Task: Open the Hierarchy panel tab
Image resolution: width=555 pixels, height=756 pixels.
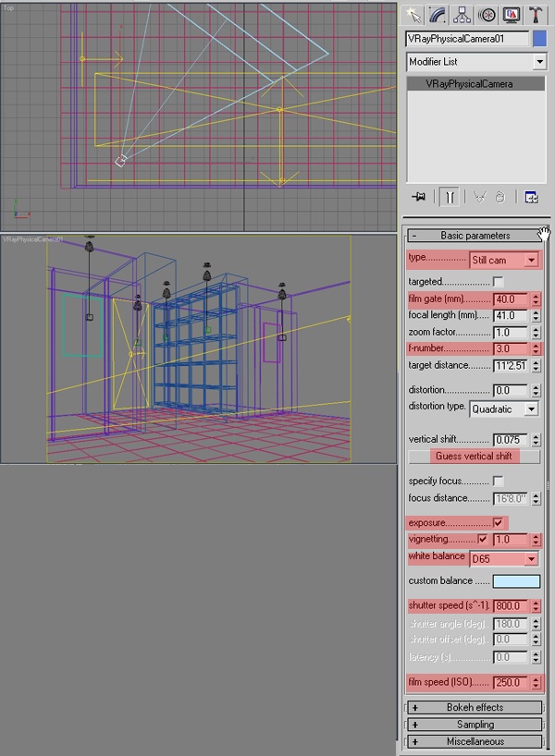Action: 462,14
